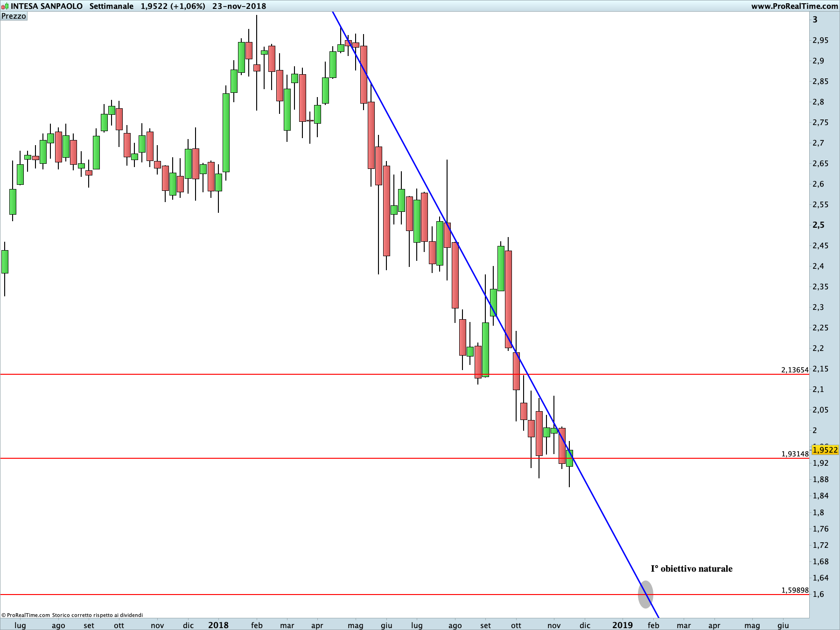Click the price scale value 3
Viewport: 840px width, 630px height.
(815, 20)
